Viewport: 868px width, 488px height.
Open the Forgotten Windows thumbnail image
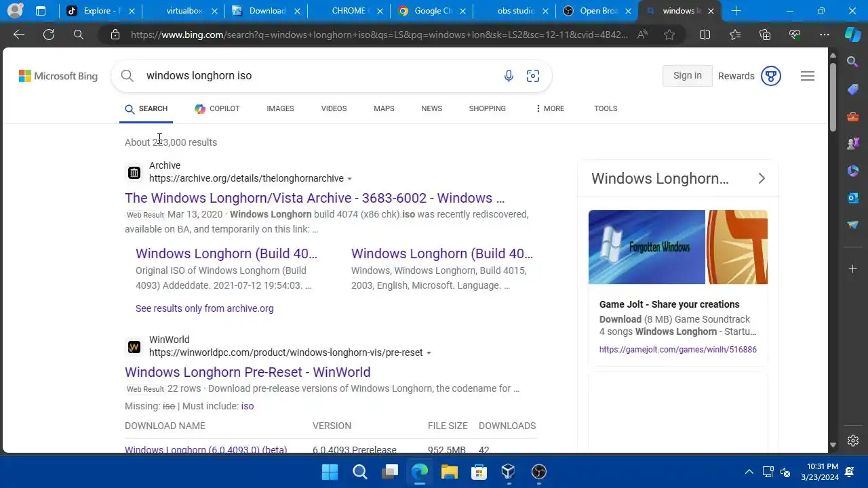pyautogui.click(x=647, y=247)
